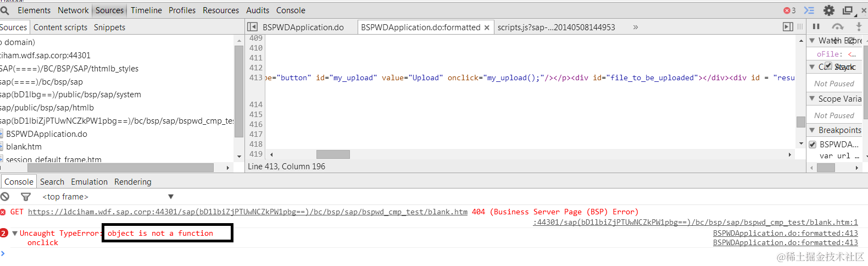Select the Sources navigator sub-tab
868x266 pixels.
coord(13,27)
